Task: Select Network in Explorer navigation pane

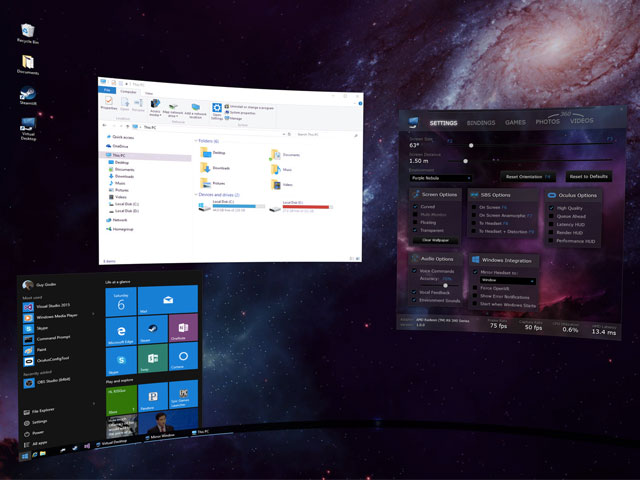Action: (x=116, y=220)
